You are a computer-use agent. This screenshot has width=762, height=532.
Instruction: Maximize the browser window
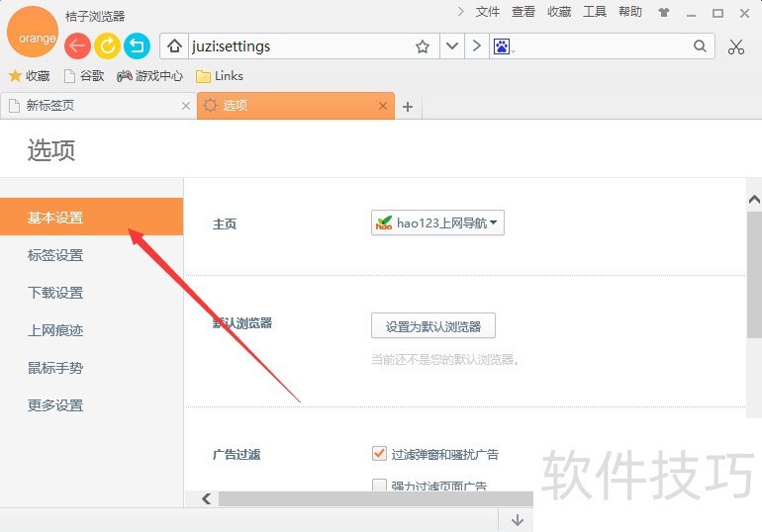717,13
